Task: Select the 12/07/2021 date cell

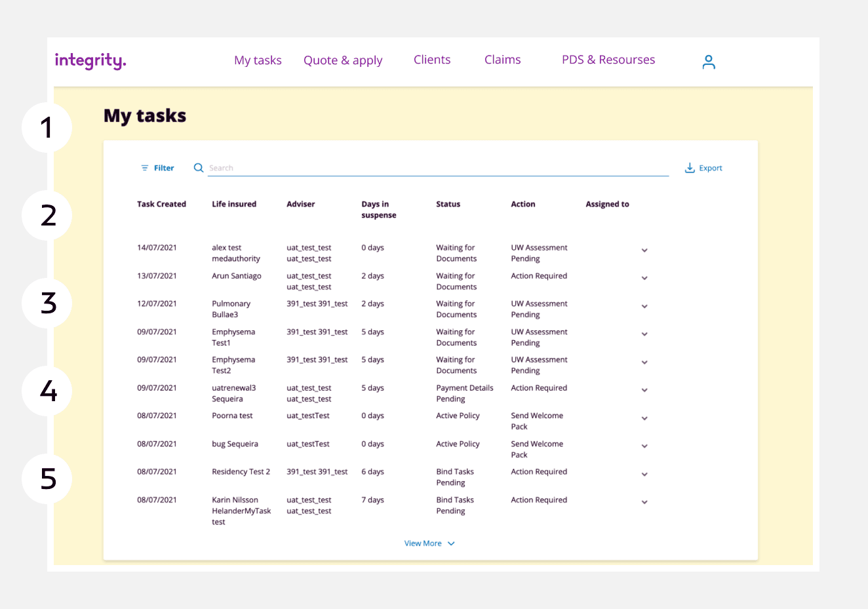Action: 157,304
